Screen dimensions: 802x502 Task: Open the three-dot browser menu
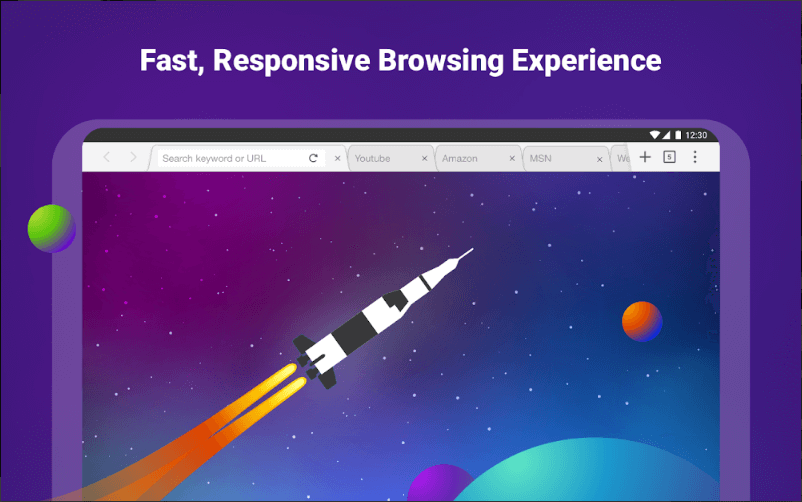click(x=695, y=157)
